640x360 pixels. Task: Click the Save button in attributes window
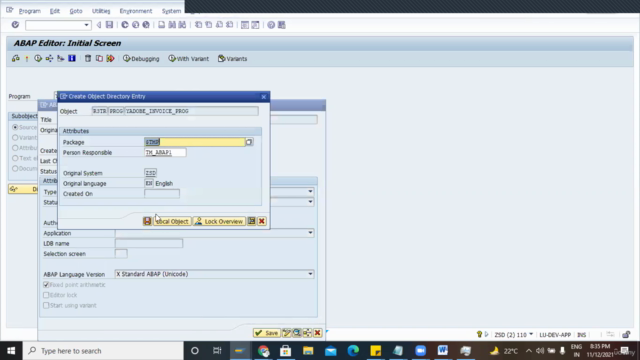point(267,333)
